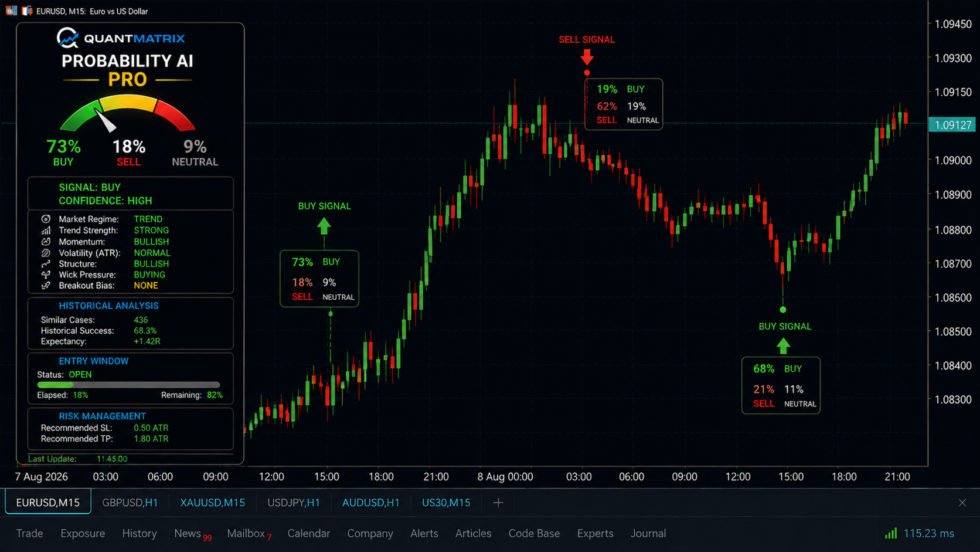Open the History tab
Viewport: 980px width, 552px height.
pyautogui.click(x=139, y=533)
